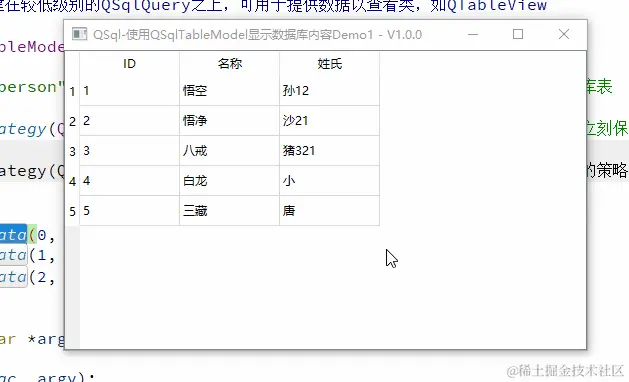Click the 小 surname cell
This screenshot has height=382, width=629.
[x=329, y=181]
